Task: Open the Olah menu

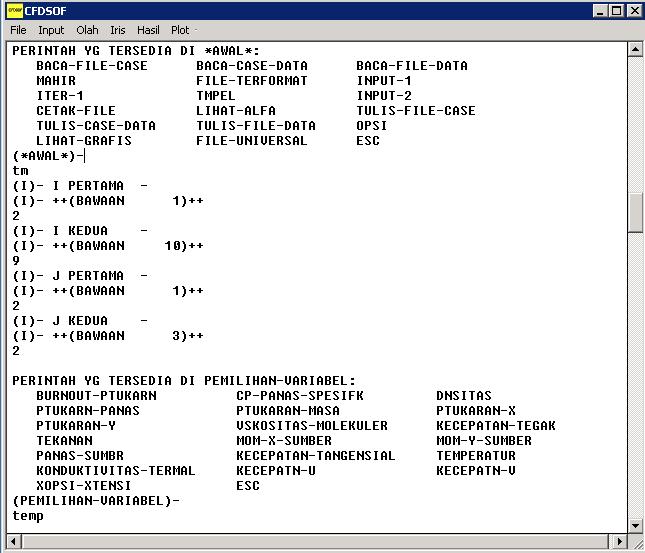Action: [87, 30]
